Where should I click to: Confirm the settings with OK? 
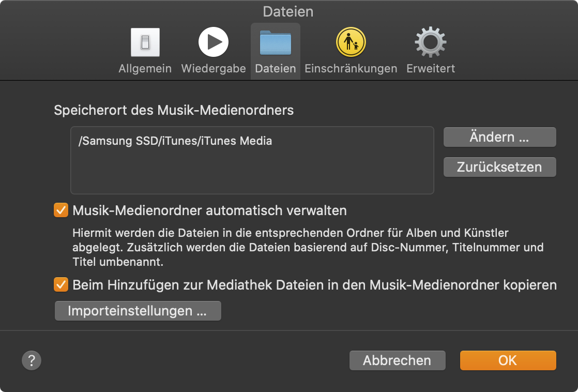click(x=508, y=360)
